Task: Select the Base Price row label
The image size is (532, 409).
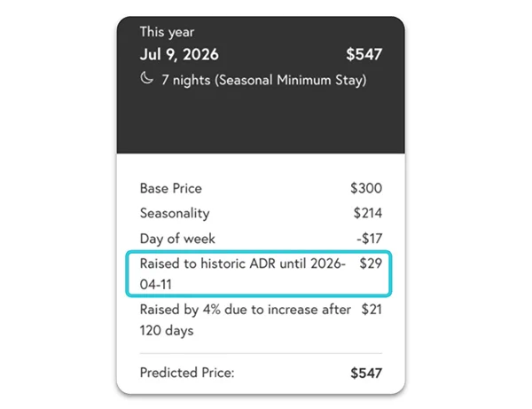Action: coord(170,188)
